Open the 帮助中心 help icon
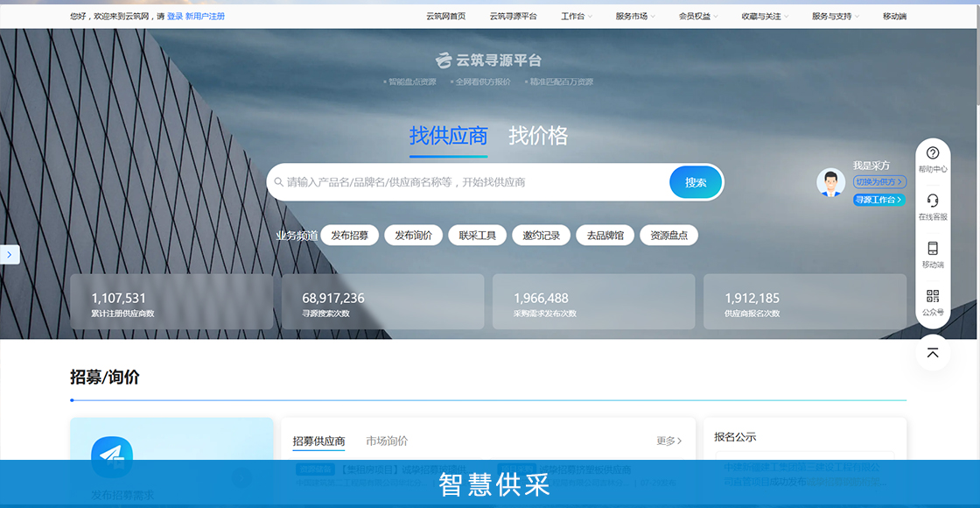The image size is (980, 508). click(933, 152)
